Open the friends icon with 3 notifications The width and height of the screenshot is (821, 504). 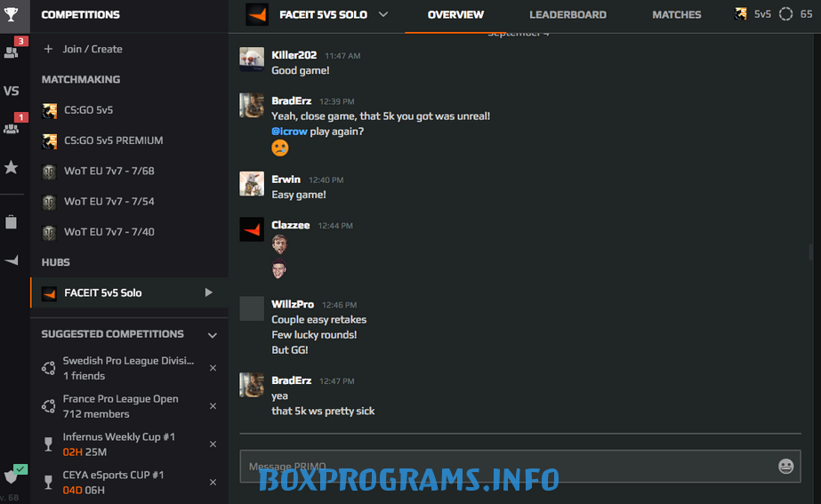[12, 52]
